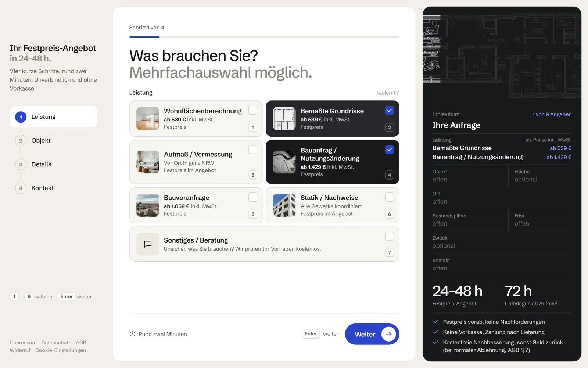Click the step progress bar under Schritt 1 von 4
The width and height of the screenshot is (588, 368).
(x=264, y=37)
